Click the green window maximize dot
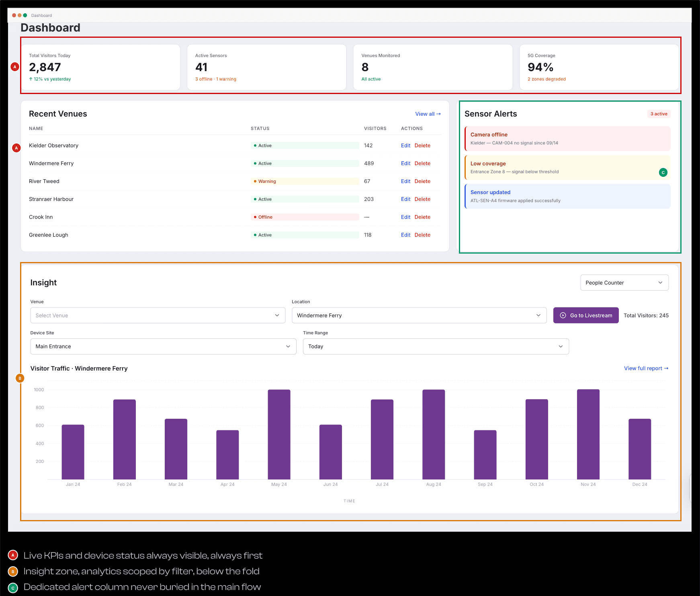 tap(25, 15)
